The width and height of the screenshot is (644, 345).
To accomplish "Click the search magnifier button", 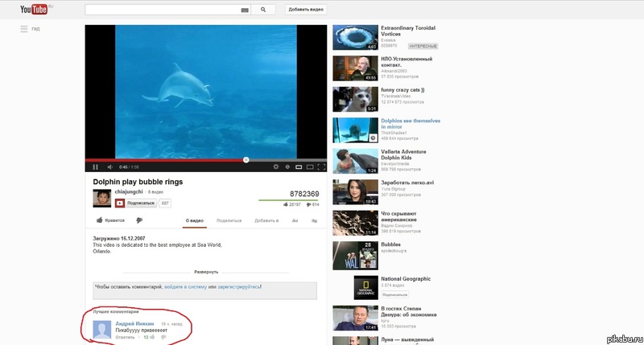I will (262, 10).
